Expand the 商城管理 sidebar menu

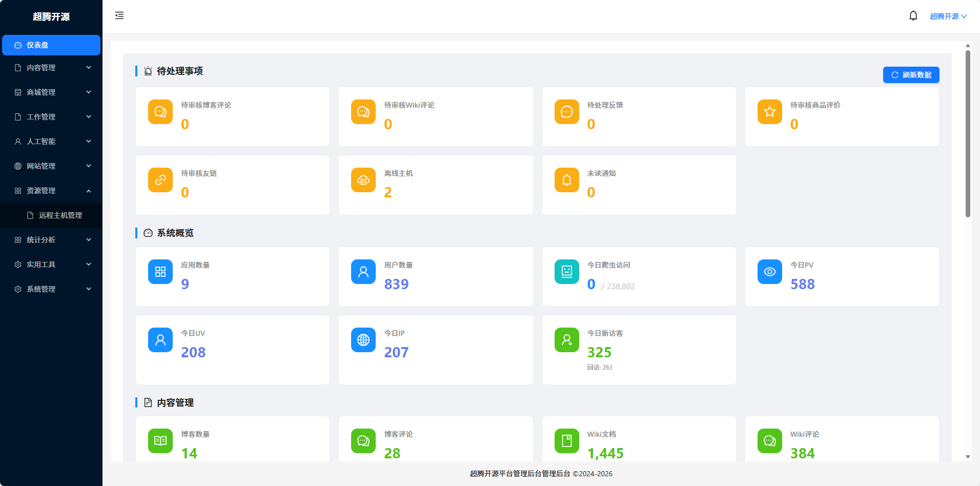tap(51, 92)
